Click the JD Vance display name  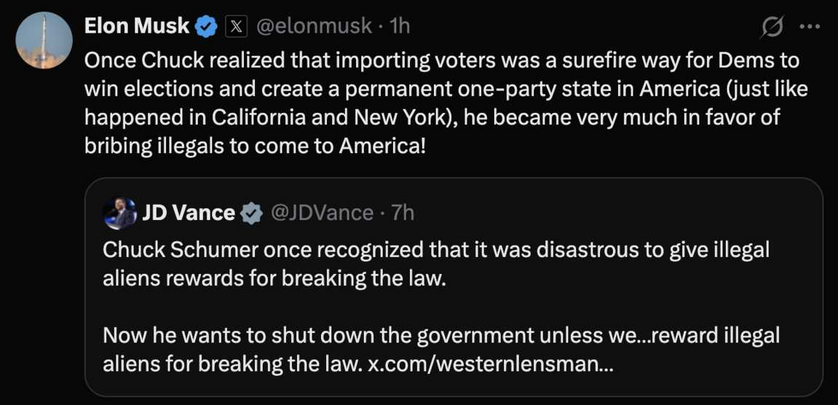pos(188,212)
